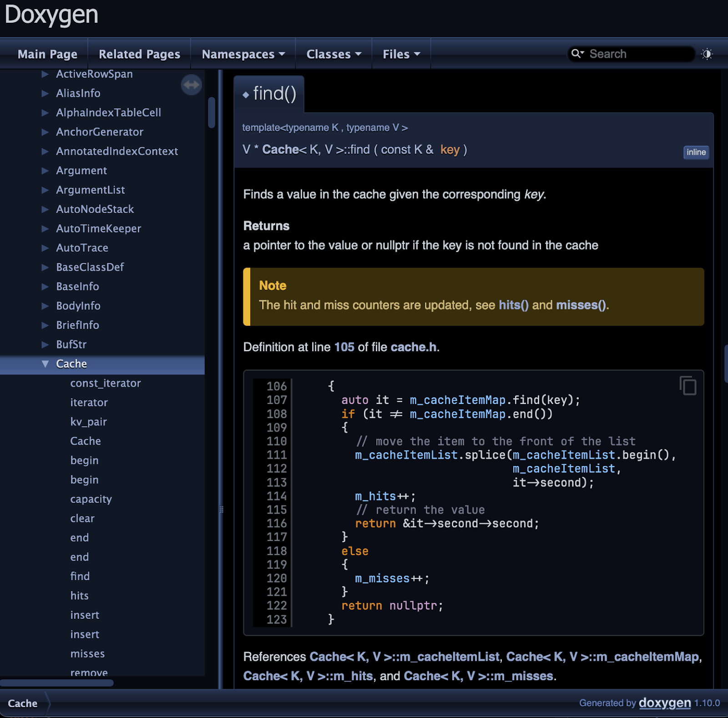728x718 pixels.
Task: Open Related Pages menu item
Action: [x=140, y=54]
